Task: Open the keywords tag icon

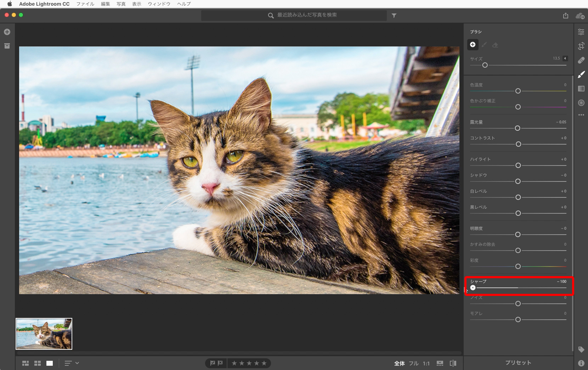Action: (x=581, y=349)
